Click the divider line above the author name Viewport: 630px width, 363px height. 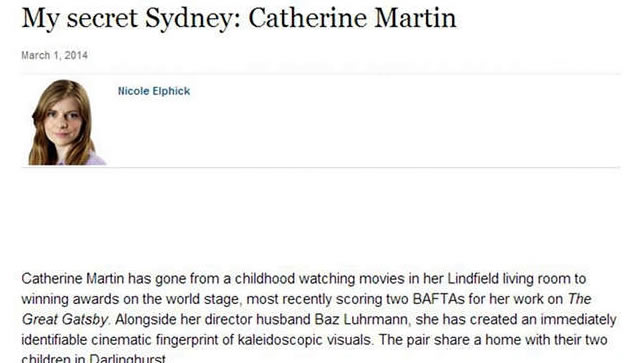click(x=321, y=74)
